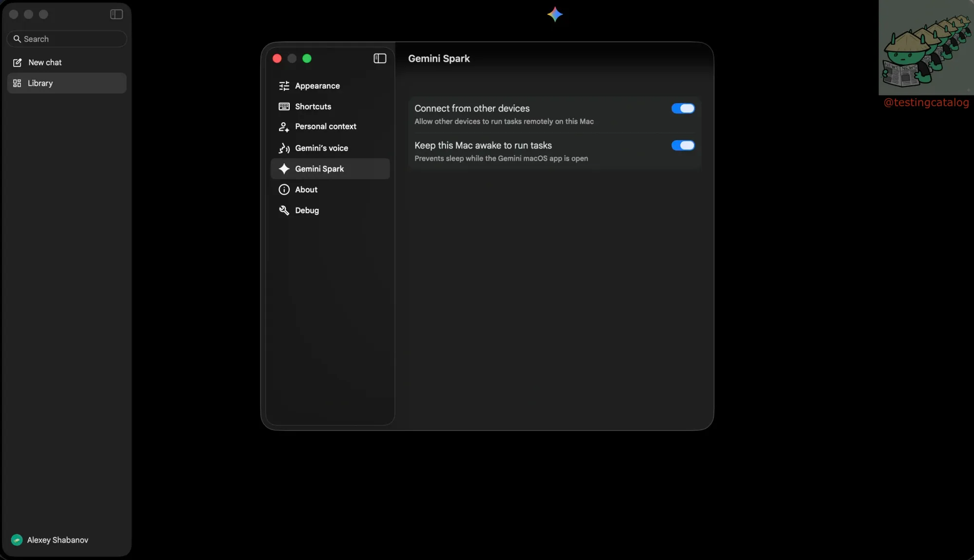Open the Shortcuts settings section

(x=330, y=107)
